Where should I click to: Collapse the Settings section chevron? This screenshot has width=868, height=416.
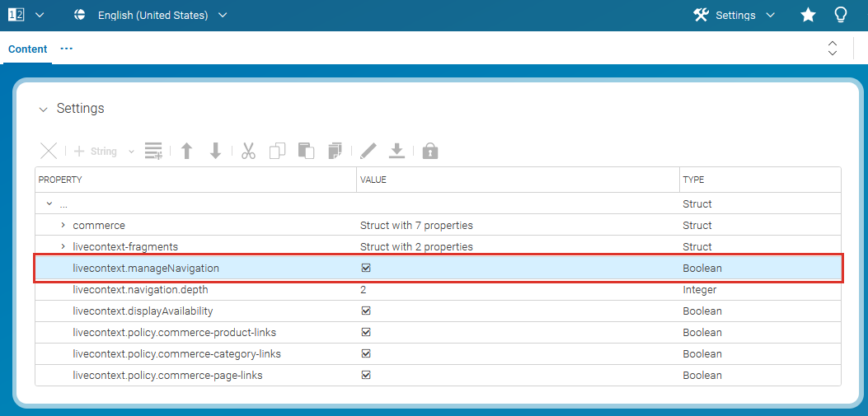tap(43, 110)
